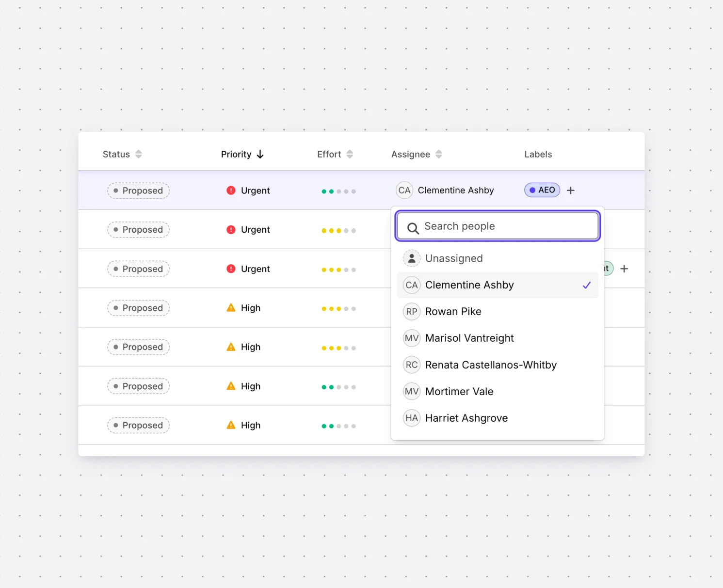Click the CA avatar in the first table row
723x588 pixels.
404,191
